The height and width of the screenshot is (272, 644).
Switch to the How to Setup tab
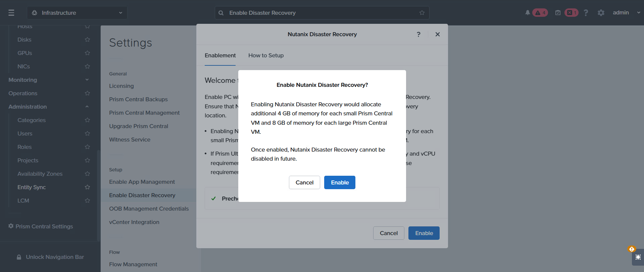(x=266, y=55)
